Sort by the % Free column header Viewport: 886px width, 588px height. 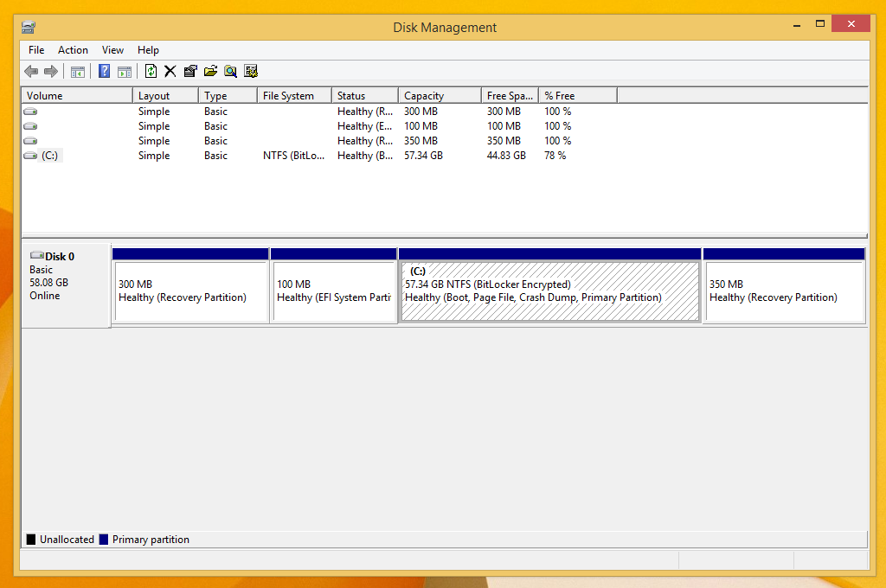[x=578, y=95]
